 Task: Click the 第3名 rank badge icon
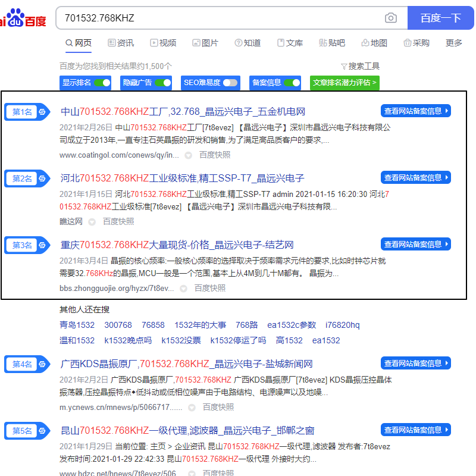[x=27, y=245]
